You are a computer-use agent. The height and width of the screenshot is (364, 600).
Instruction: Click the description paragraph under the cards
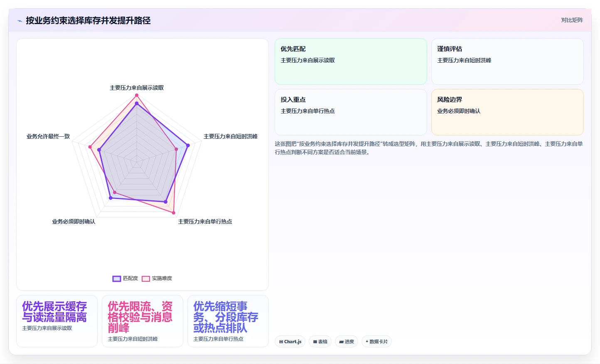[429, 148]
